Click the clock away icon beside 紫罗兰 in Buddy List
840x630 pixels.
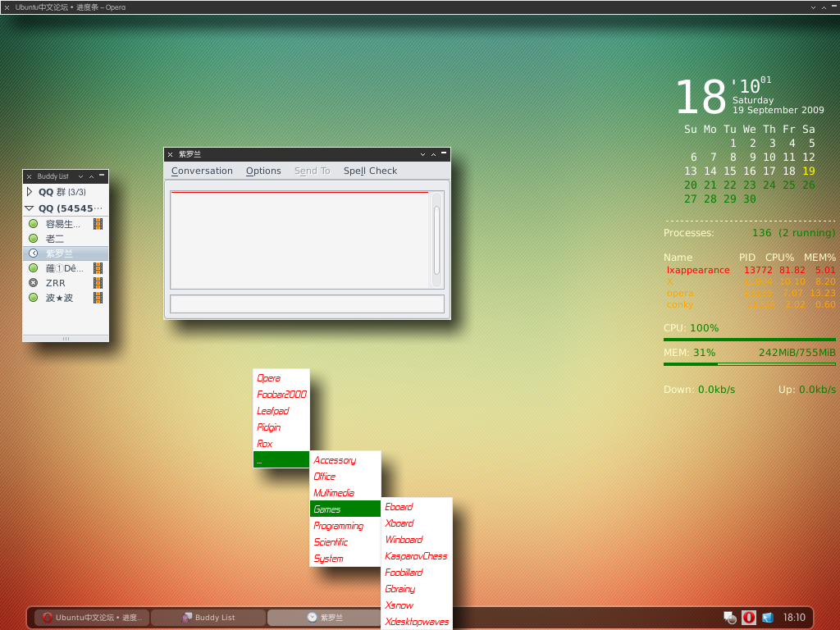pos(33,253)
